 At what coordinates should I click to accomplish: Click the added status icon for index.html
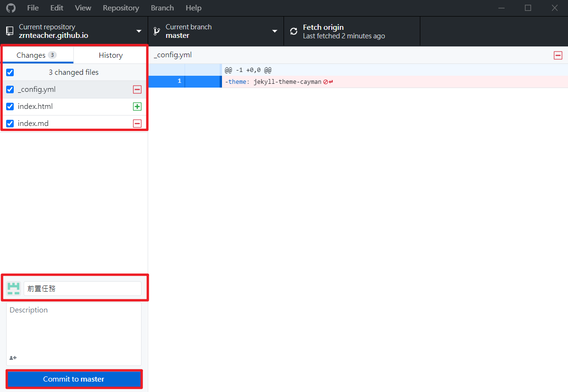[x=137, y=107]
